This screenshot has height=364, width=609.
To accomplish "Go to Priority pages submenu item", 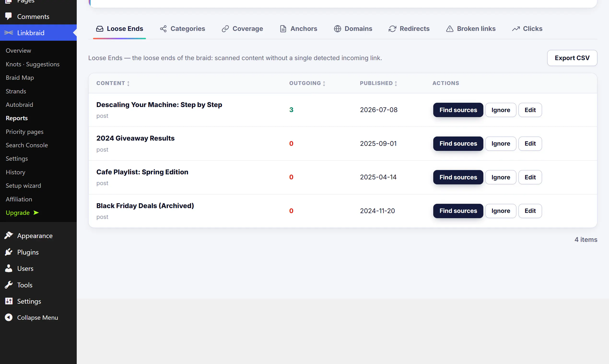I will (24, 132).
